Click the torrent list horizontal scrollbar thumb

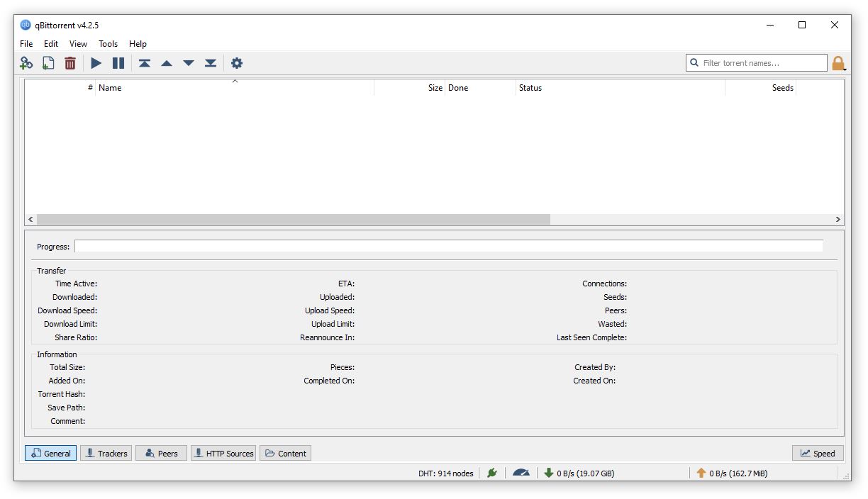[294, 220]
